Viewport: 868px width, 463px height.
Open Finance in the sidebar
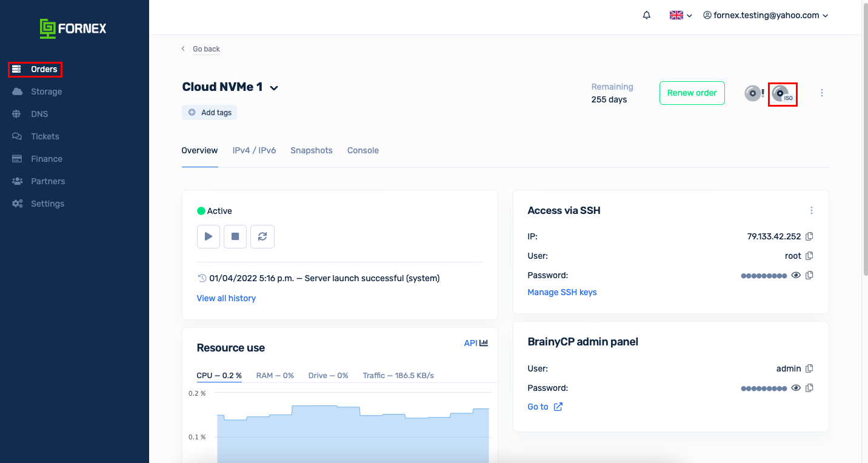(x=38, y=159)
